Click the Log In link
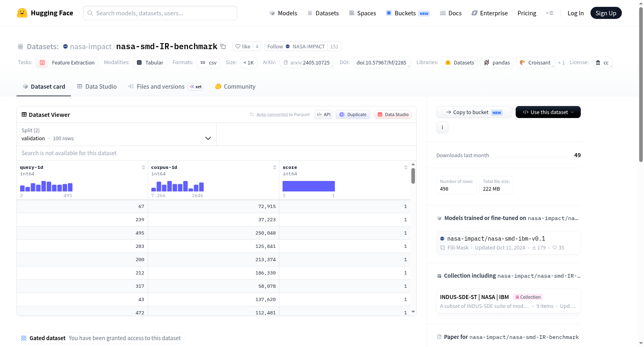Viewport: 644px width, 347px height. [576, 13]
